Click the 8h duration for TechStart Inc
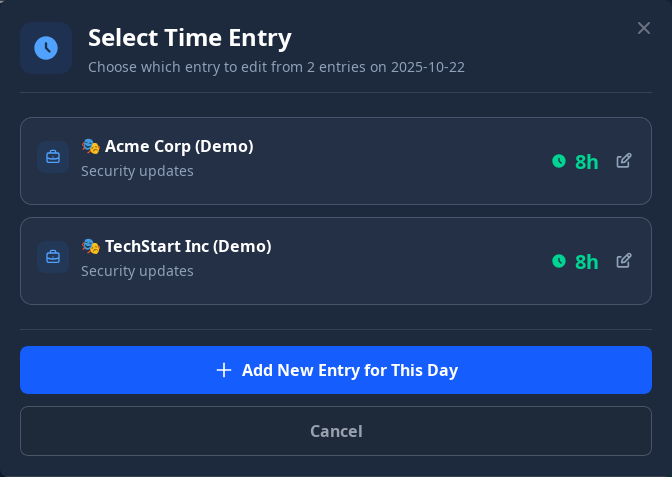 tap(587, 262)
